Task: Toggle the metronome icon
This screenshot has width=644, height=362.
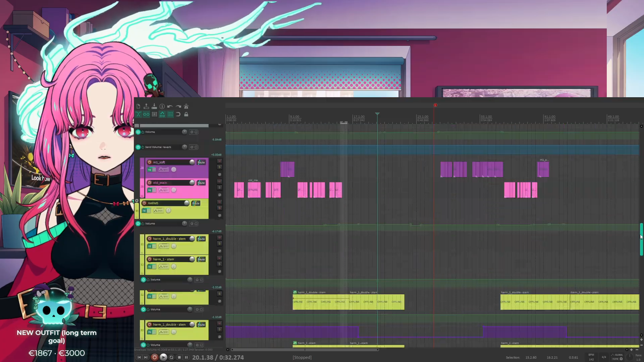Action: click(186, 106)
